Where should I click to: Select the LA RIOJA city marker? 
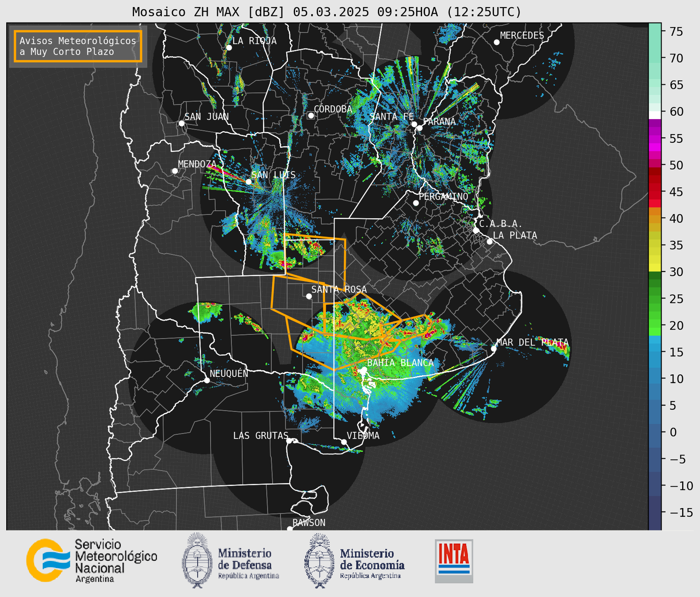pos(229,48)
